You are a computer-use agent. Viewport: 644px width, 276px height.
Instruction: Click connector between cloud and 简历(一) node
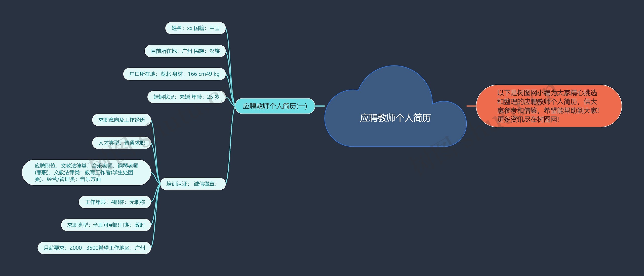point(320,106)
